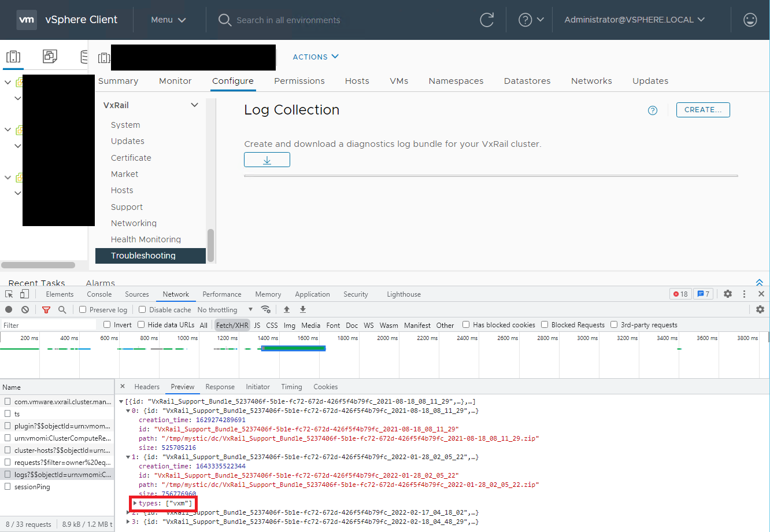The height and width of the screenshot is (532, 770).
Task: Toggle DevTools device toolbar
Action: point(24,294)
